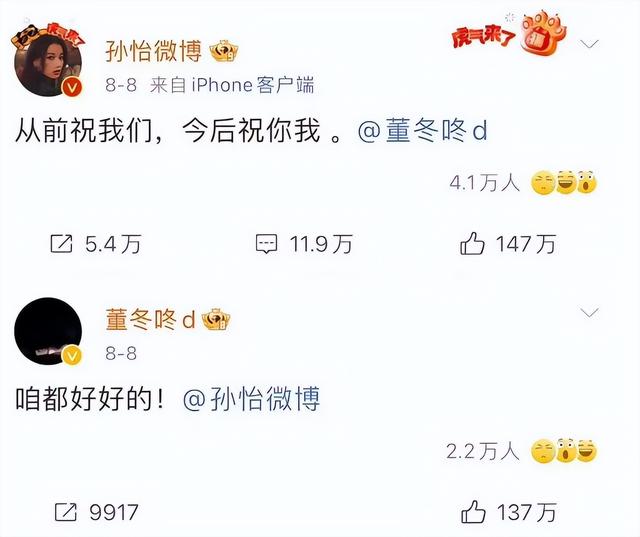The width and height of the screenshot is (640, 537).
Task: Open 孙怡微博 profile avatar
Action: point(48,59)
